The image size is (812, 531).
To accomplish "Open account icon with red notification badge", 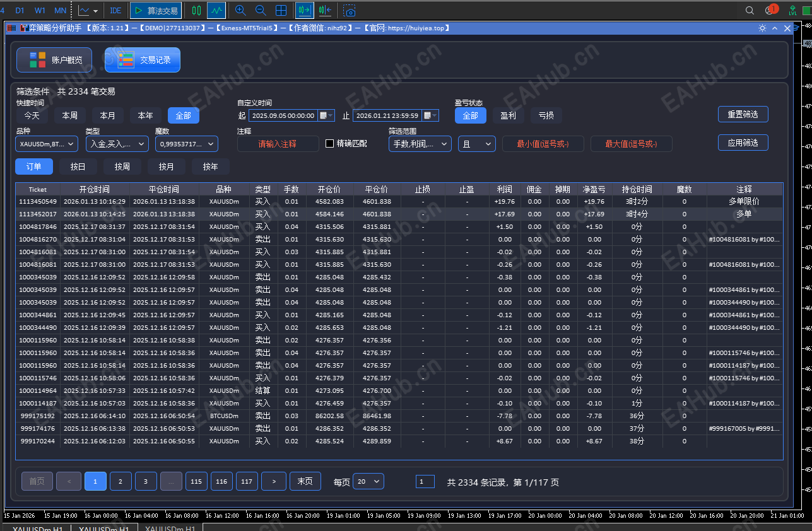I will (770, 9).
